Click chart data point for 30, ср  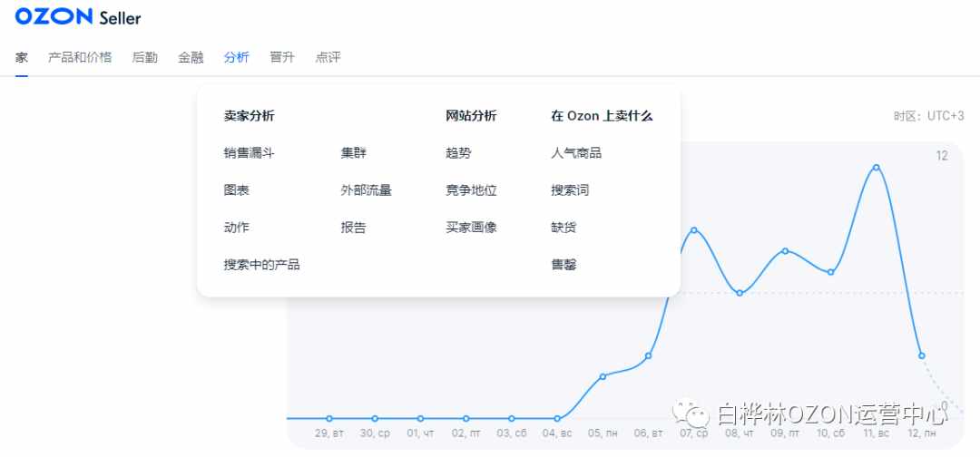pyautogui.click(x=375, y=418)
